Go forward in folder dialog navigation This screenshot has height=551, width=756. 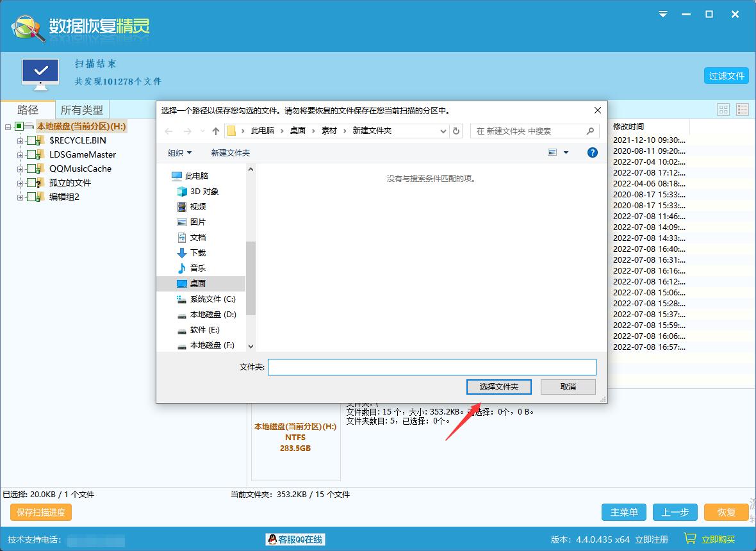pyautogui.click(x=188, y=131)
